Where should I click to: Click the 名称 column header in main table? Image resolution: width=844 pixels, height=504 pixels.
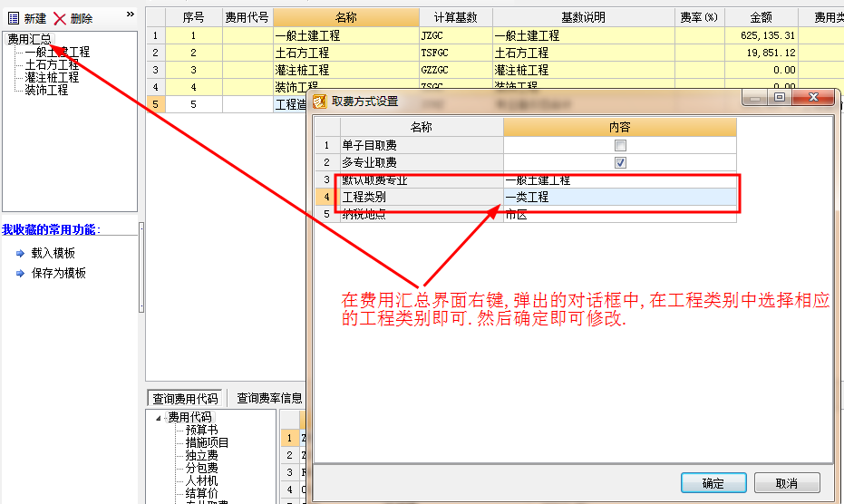point(345,18)
